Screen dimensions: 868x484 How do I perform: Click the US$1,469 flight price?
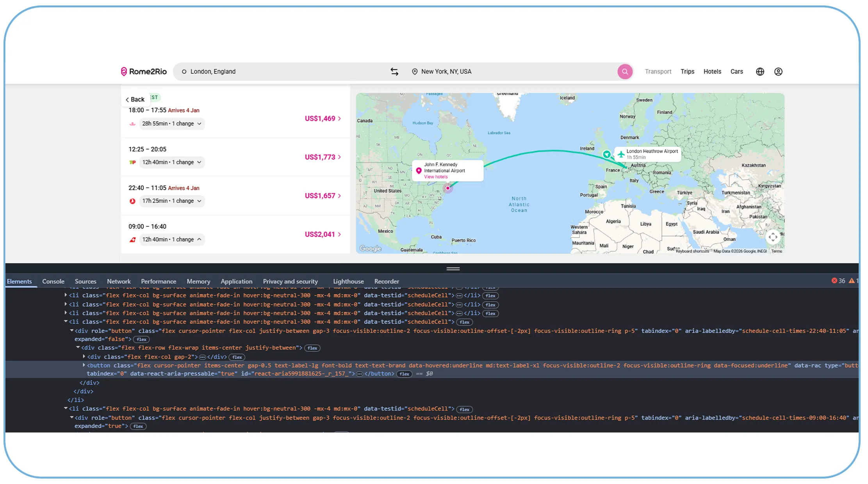[320, 118]
